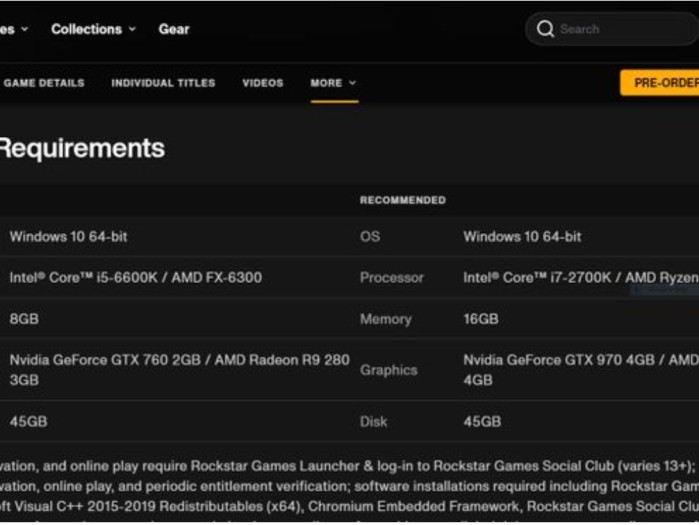Click the Recommended column header
The image size is (699, 525).
pyautogui.click(x=403, y=200)
